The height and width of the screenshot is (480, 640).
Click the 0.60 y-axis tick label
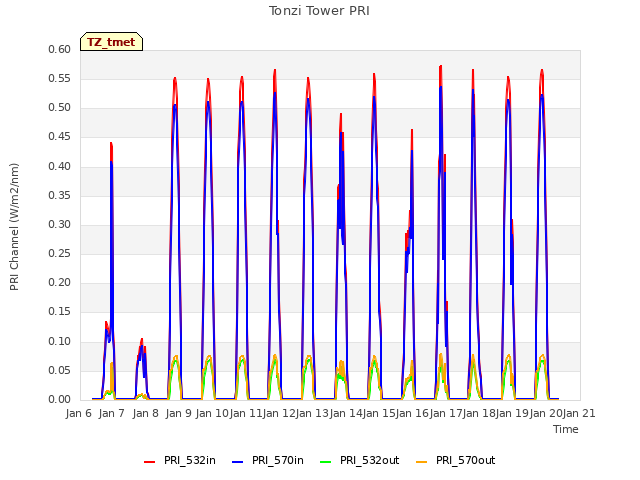click(60, 50)
